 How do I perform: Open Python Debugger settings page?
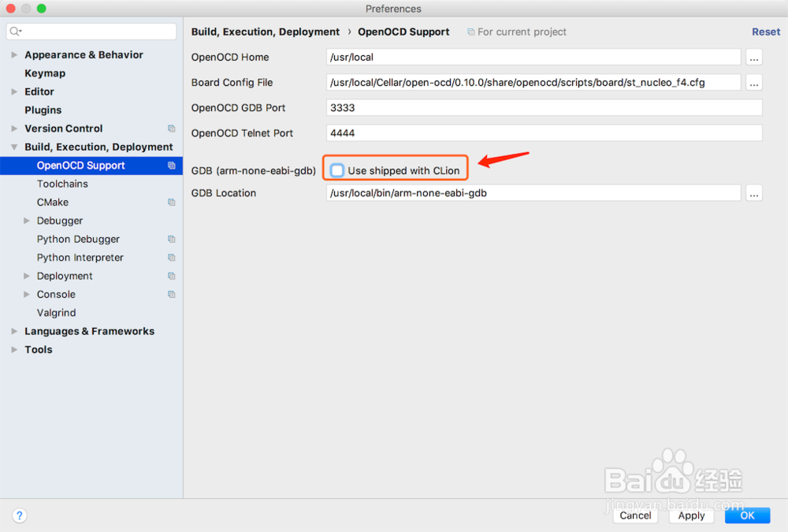pos(78,240)
